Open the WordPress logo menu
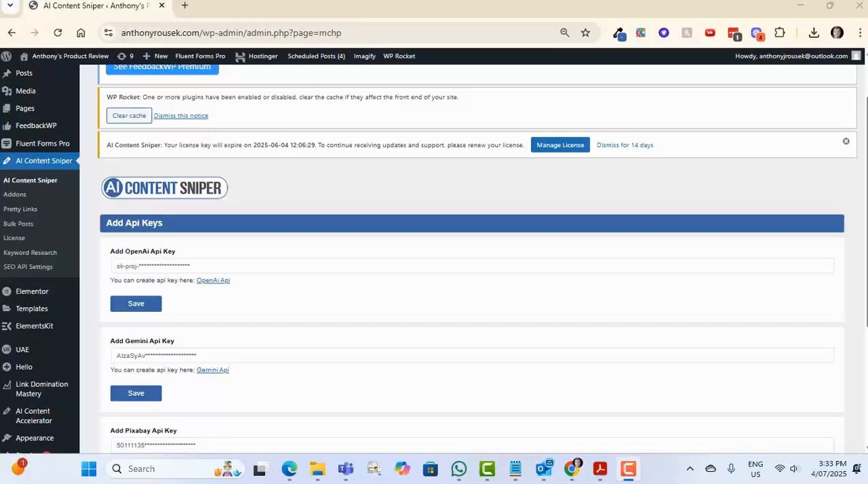Viewport: 868px width, 484px height. tap(6, 56)
